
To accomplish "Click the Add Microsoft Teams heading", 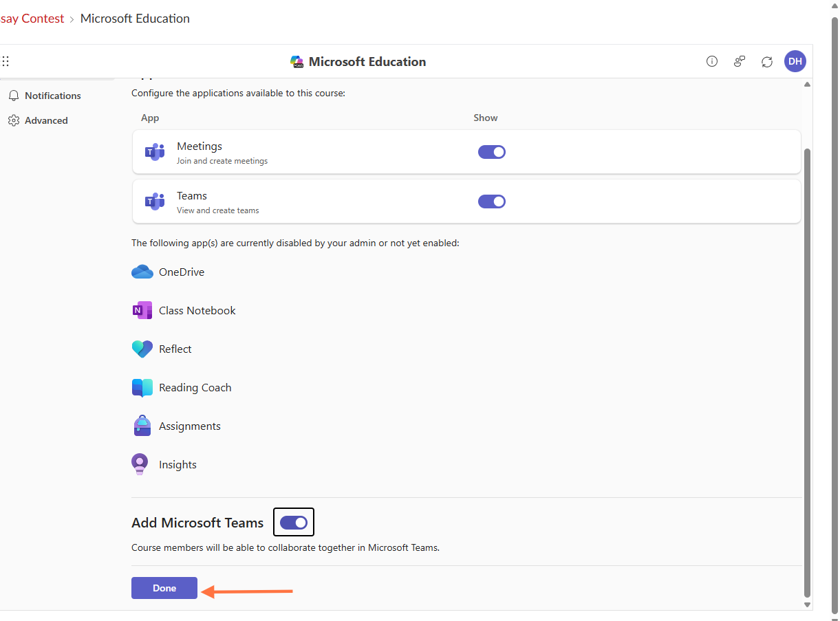I will coord(197,523).
